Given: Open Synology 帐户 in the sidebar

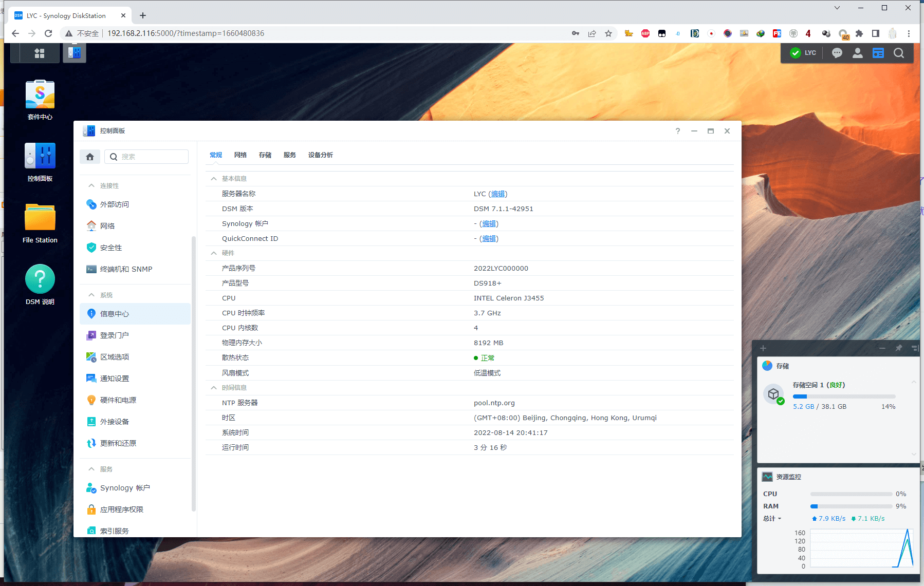Looking at the screenshot, I should click(135, 488).
